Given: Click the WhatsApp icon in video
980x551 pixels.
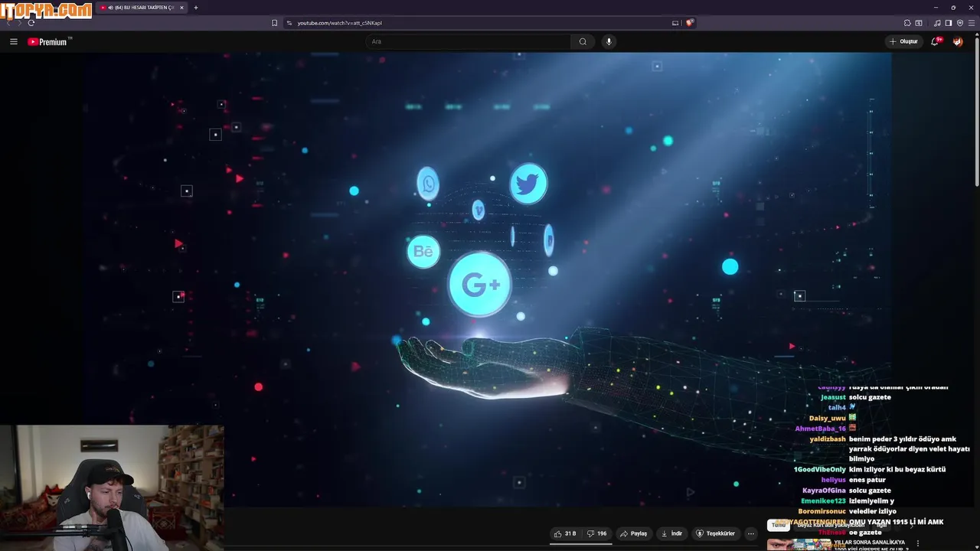Looking at the screenshot, I should tap(428, 184).
